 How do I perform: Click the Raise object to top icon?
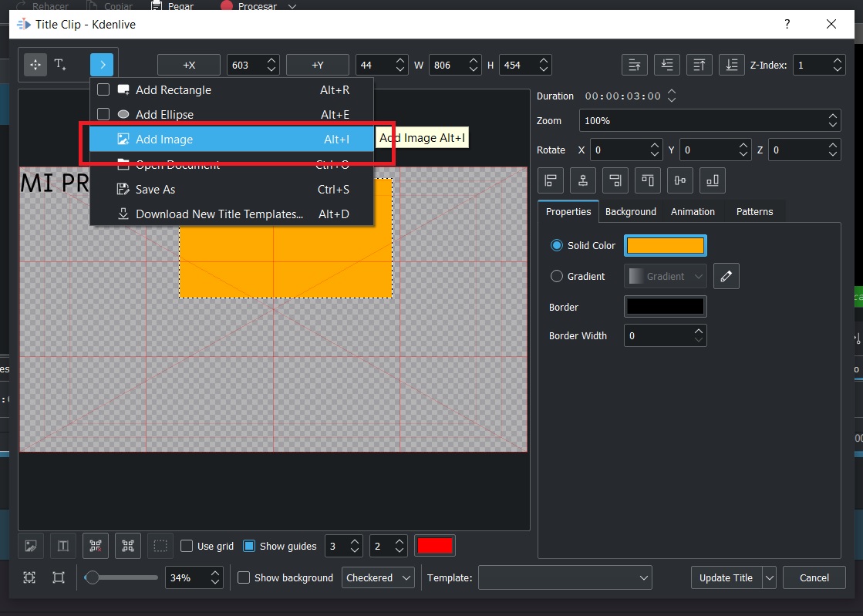pos(699,65)
